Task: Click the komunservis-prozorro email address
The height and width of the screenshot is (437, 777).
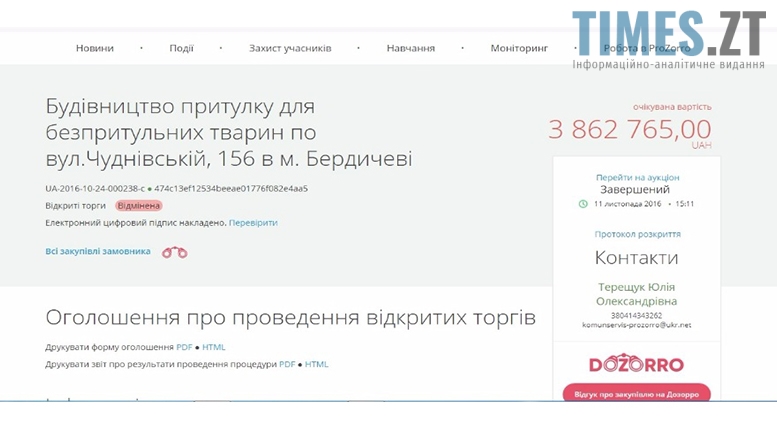Action: click(x=636, y=325)
